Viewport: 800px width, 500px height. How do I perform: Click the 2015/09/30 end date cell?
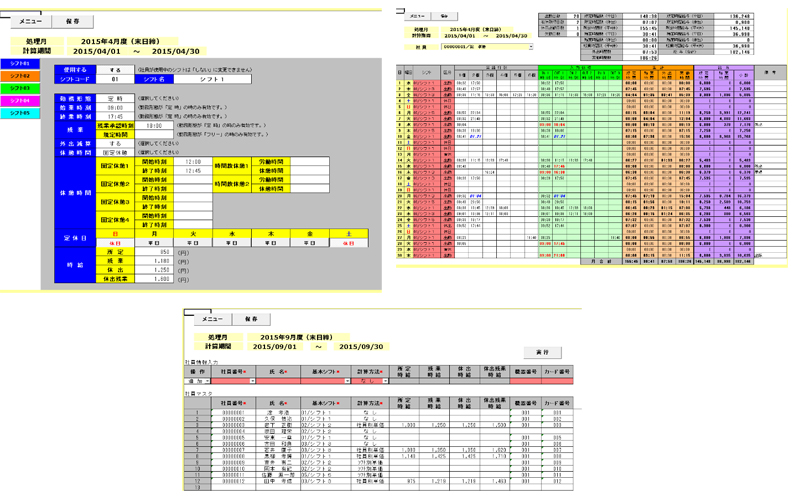click(x=361, y=346)
